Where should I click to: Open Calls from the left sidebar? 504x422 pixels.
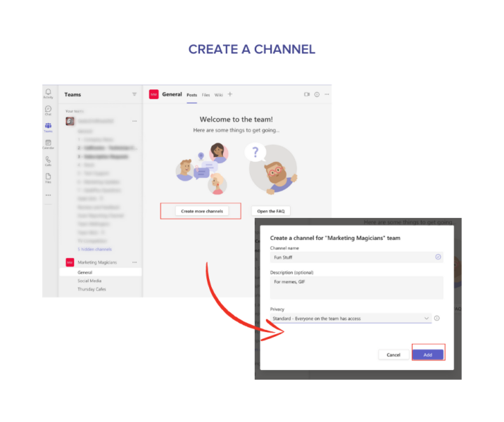(x=48, y=161)
